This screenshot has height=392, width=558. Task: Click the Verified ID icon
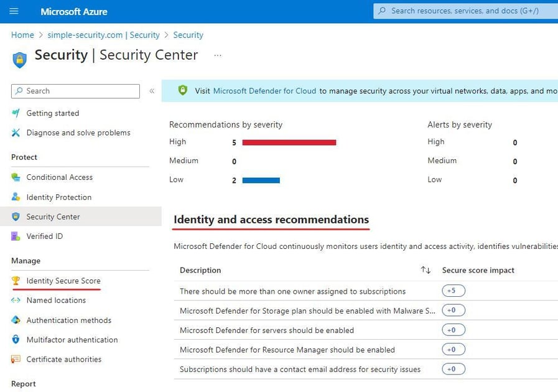[16, 236]
